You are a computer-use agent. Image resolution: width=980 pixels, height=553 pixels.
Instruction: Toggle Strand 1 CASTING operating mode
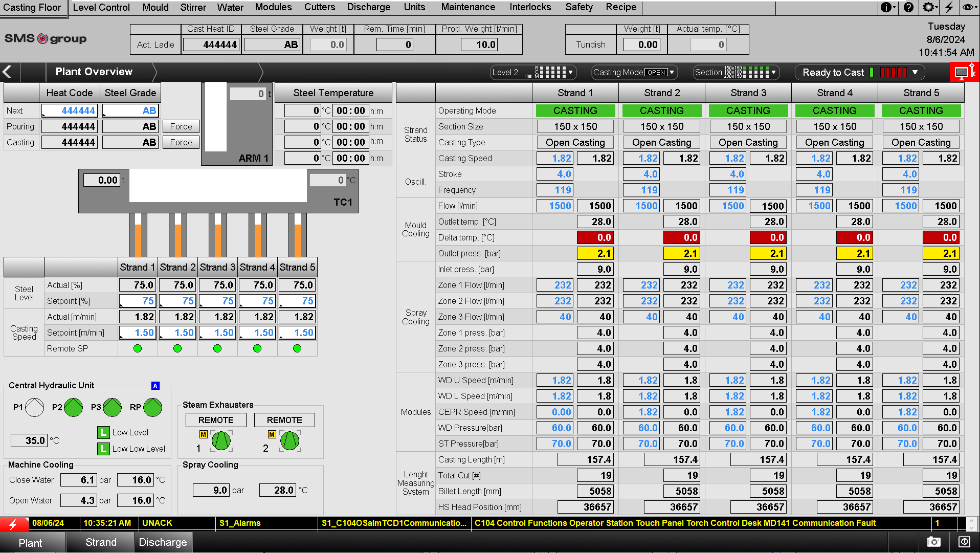(x=575, y=110)
